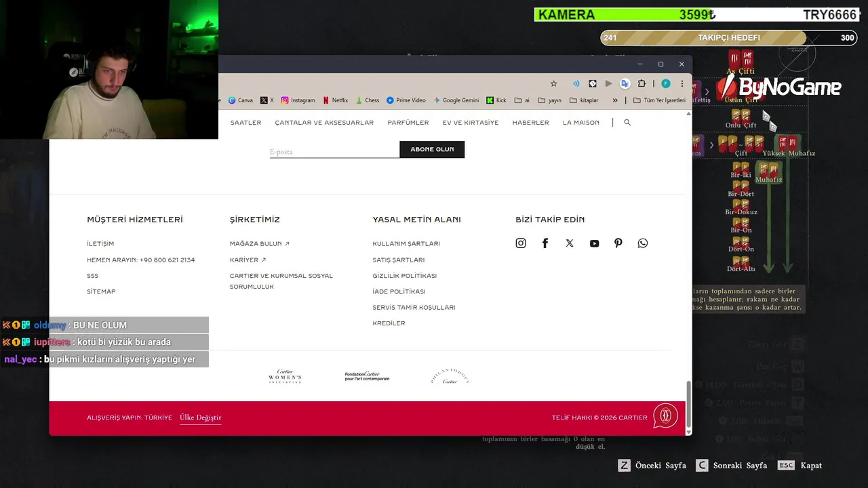Open the Google Translate icon in the address bar
This screenshot has width=868, height=488.
tap(625, 83)
